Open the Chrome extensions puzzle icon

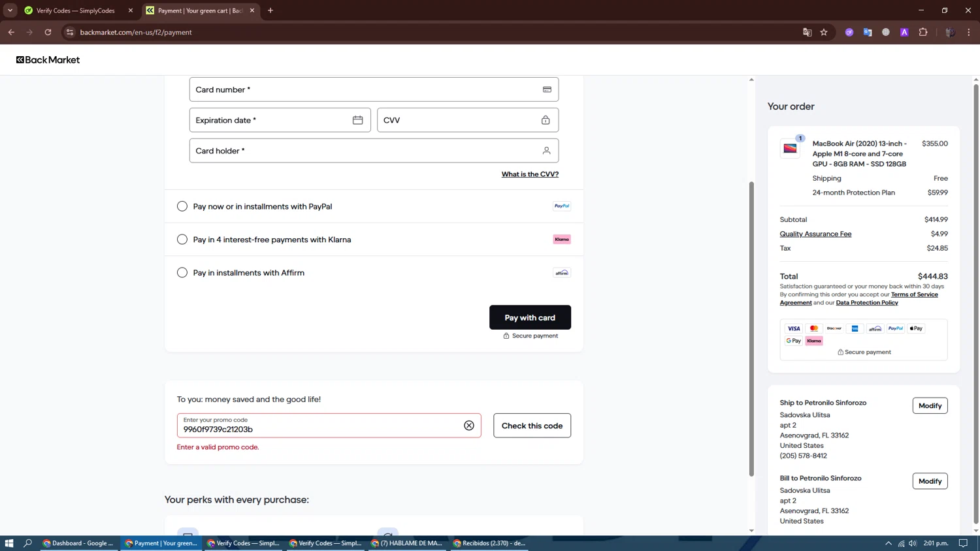923,32
